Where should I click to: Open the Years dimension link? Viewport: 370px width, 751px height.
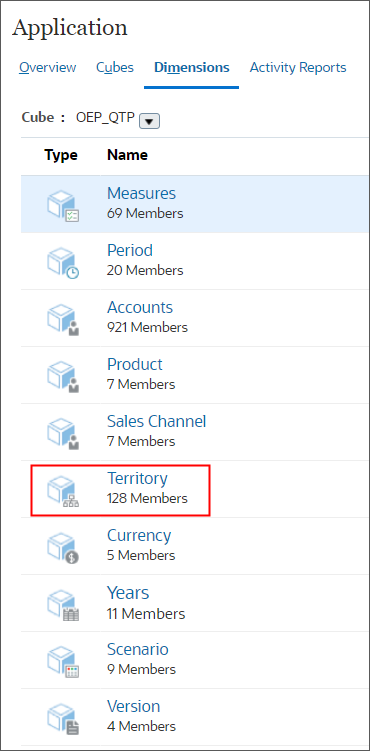coord(128,592)
